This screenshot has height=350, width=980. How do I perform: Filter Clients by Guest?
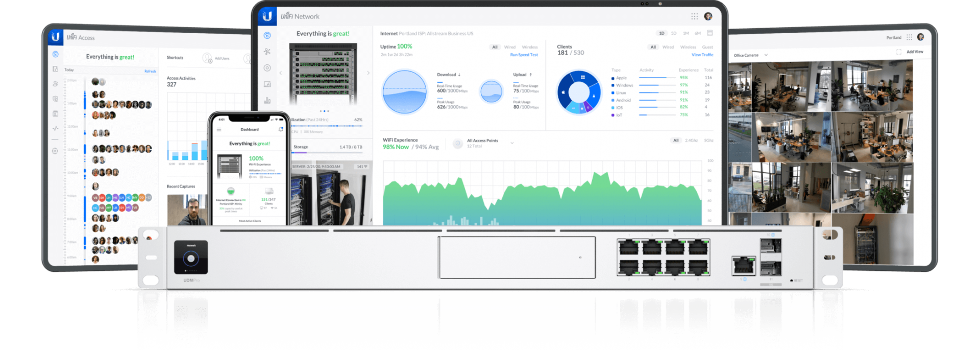click(x=707, y=47)
